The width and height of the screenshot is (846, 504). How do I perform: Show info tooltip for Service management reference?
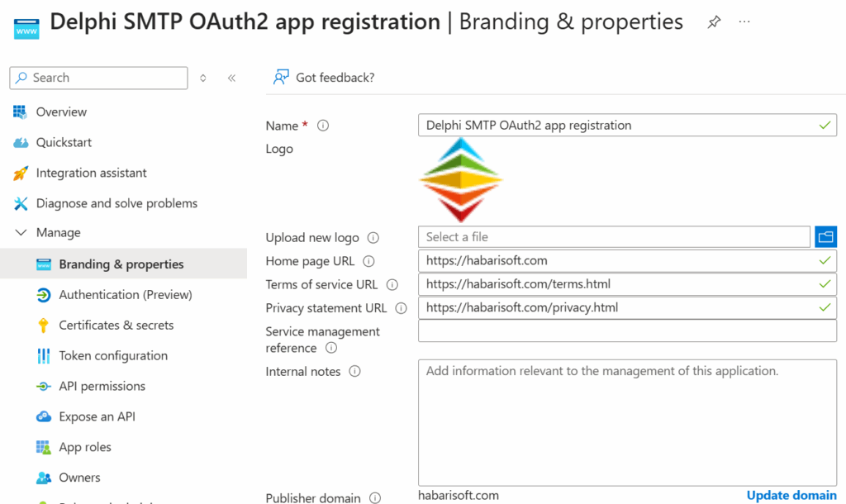coord(331,348)
